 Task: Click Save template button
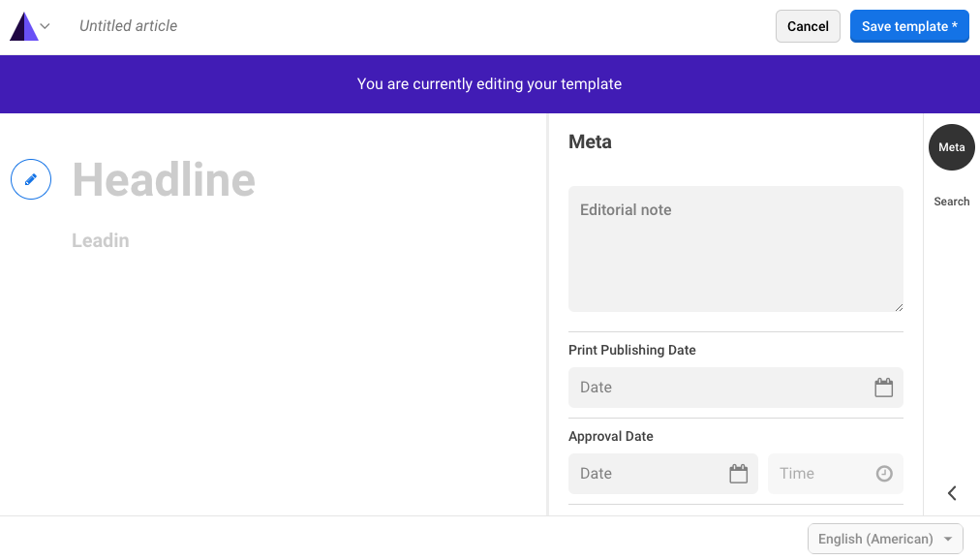908,26
